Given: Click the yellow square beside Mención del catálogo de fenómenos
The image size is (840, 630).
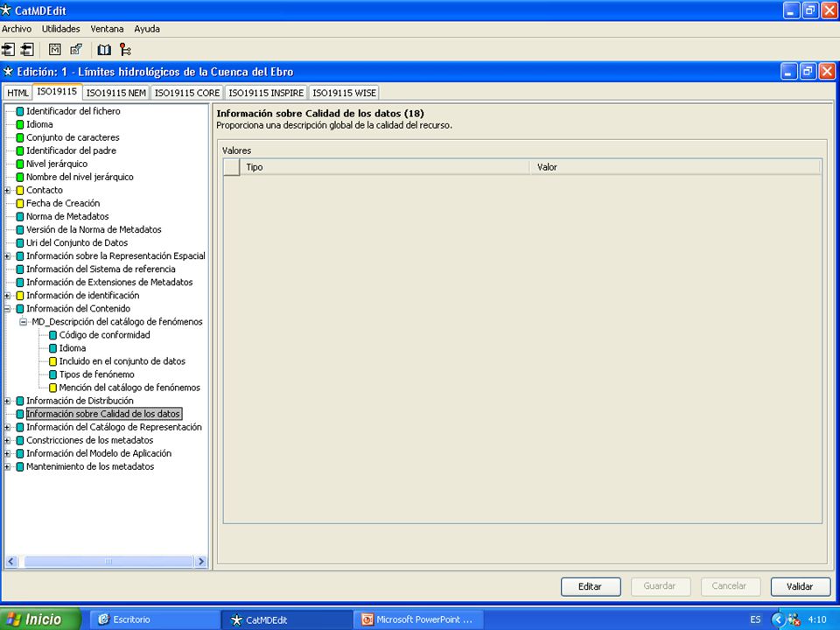Looking at the screenshot, I should pos(52,388).
